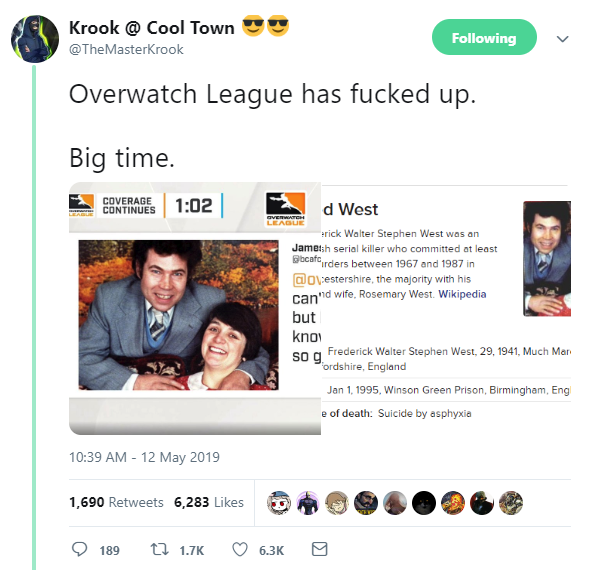Open the Wikipedia link in attached image
The width and height of the screenshot is (604, 570).
click(x=462, y=294)
